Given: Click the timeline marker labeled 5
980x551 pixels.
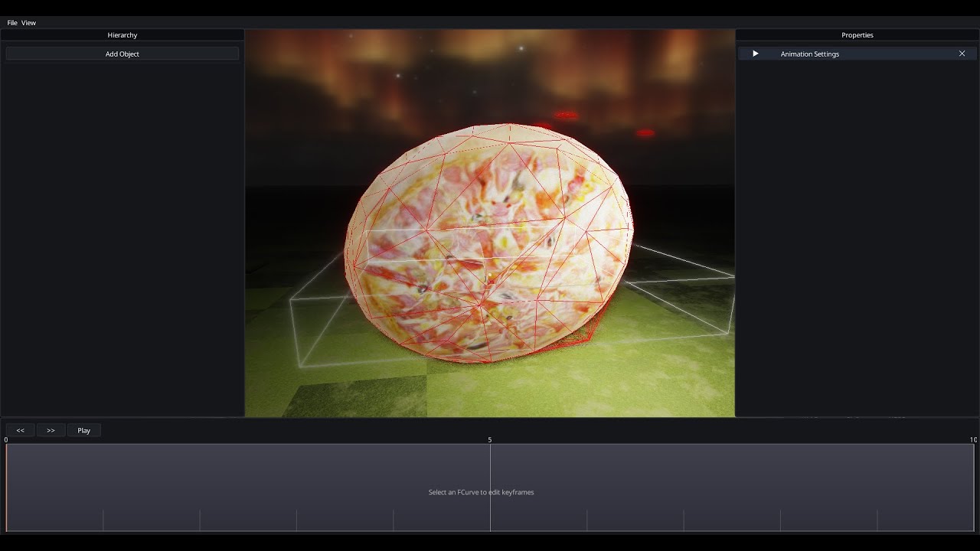Looking at the screenshot, I should coord(490,440).
